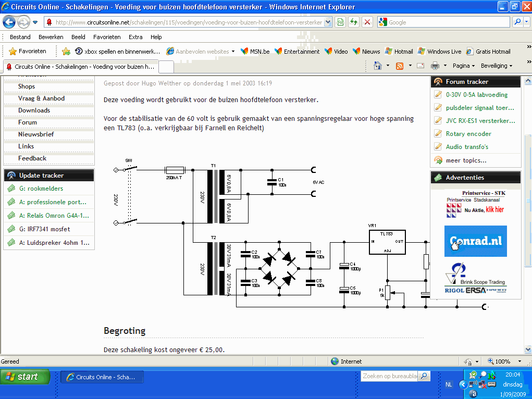This screenshot has width=532, height=399.
Task: Click the Add to favorites bar icon
Action: (66, 52)
